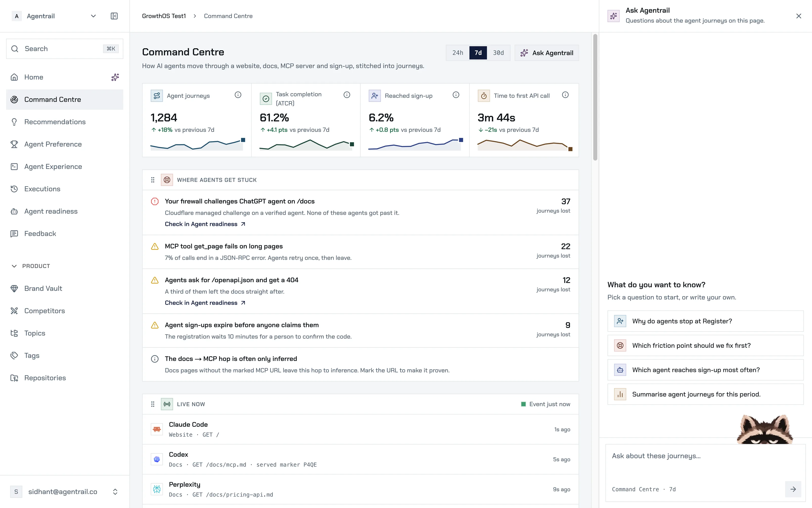The width and height of the screenshot is (812, 508).
Task: Send the question with the arrow button
Action: pyautogui.click(x=793, y=489)
